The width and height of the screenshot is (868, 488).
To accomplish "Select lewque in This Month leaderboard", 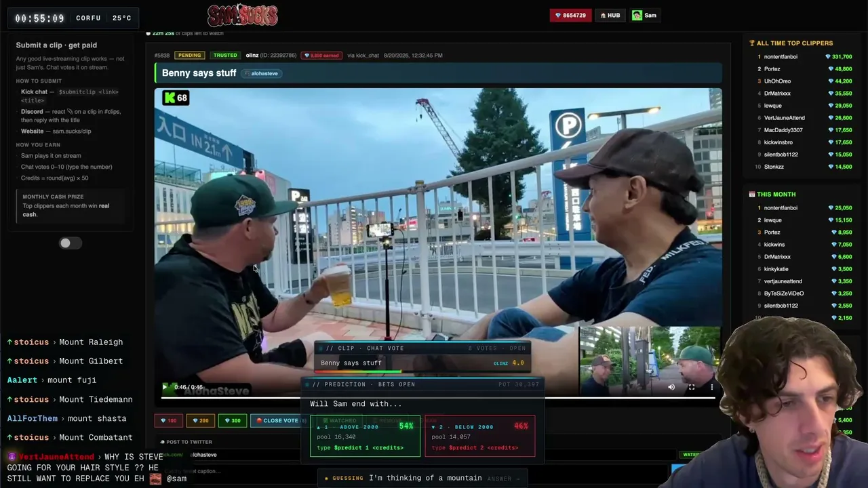I will (773, 220).
